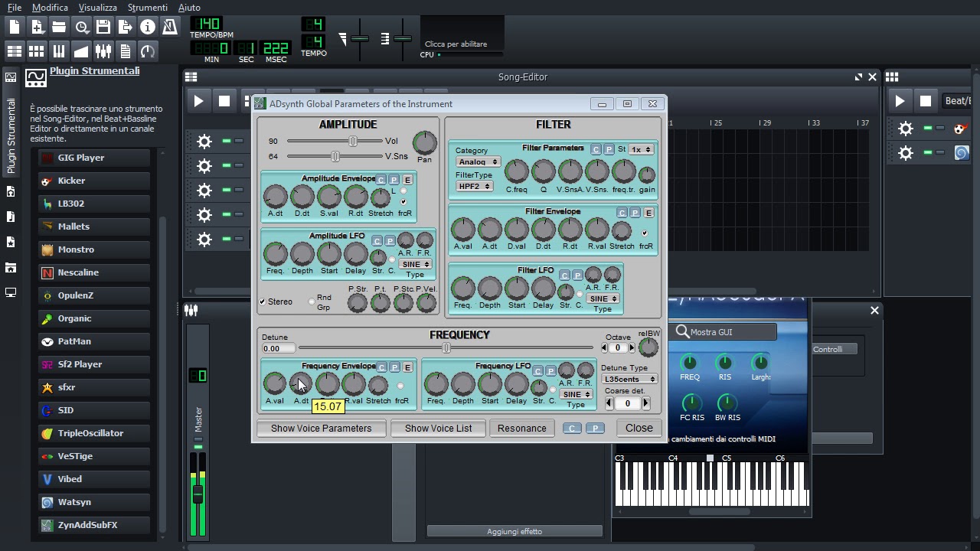Open My Presets sidebar icon
Image resolution: width=980 pixels, height=551 pixels.
pyautogui.click(x=11, y=242)
